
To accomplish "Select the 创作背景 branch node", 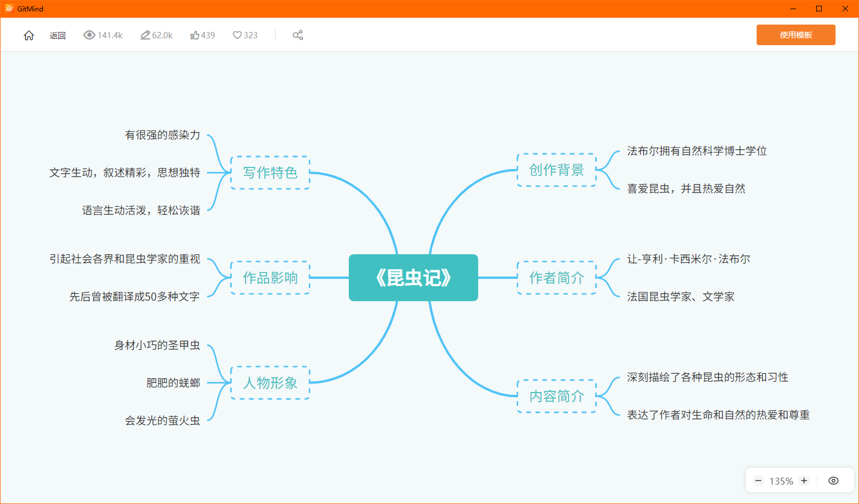I will click(x=556, y=170).
